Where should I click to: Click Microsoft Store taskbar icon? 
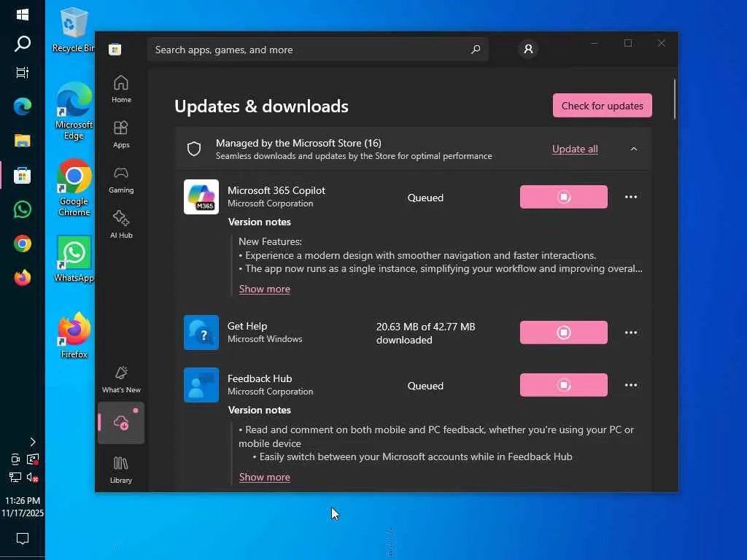coord(23,176)
